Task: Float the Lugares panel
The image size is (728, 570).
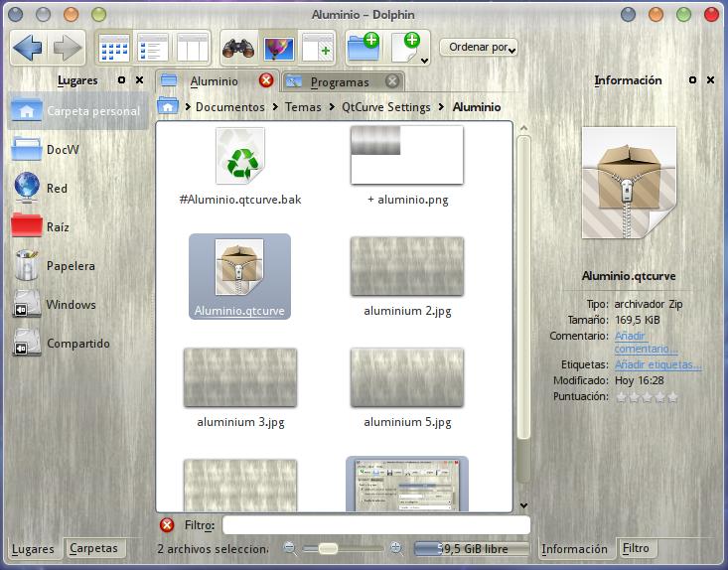Action: [x=121, y=79]
